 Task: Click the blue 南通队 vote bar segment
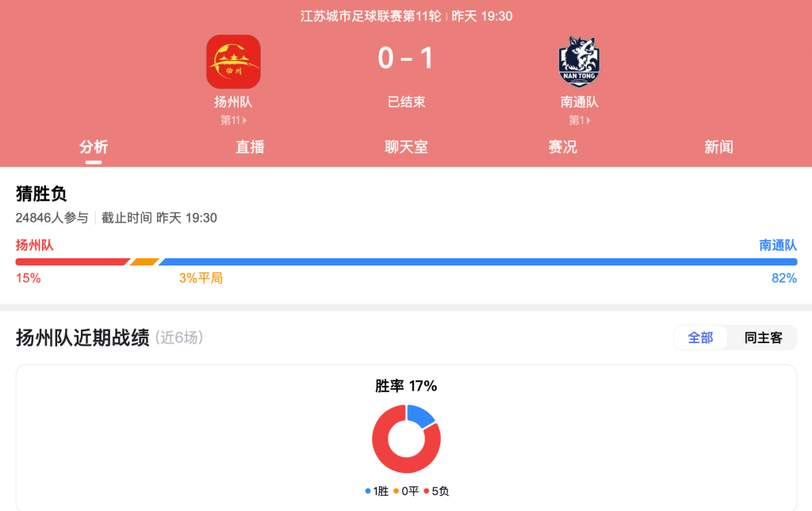point(477,261)
